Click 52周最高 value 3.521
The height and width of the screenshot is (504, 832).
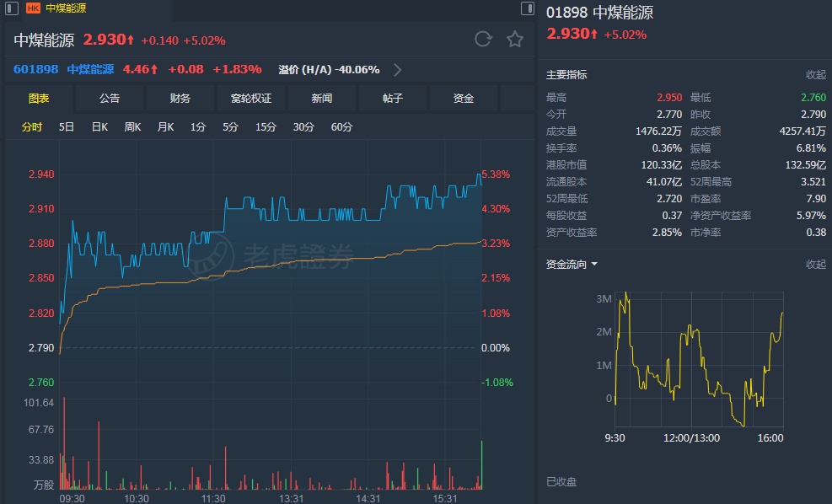813,182
